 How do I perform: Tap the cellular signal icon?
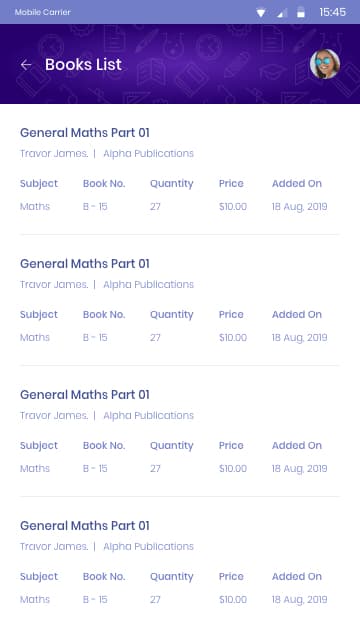(x=282, y=13)
